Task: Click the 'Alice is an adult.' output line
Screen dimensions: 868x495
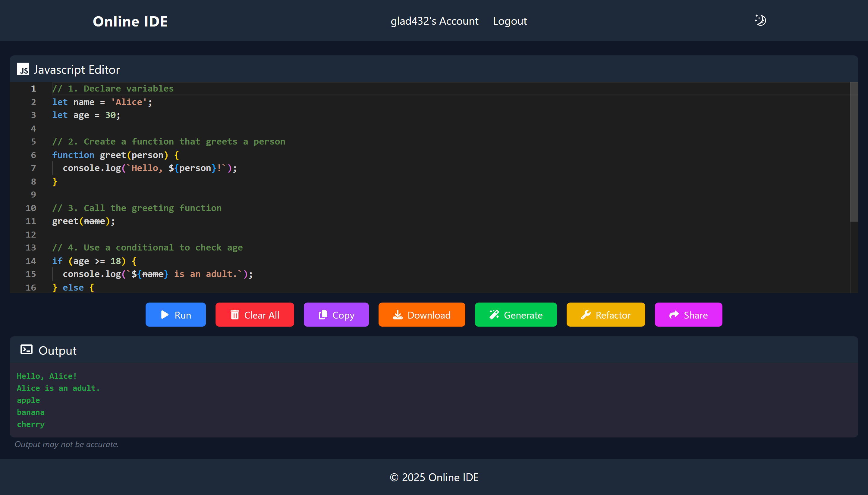Action: (58, 388)
